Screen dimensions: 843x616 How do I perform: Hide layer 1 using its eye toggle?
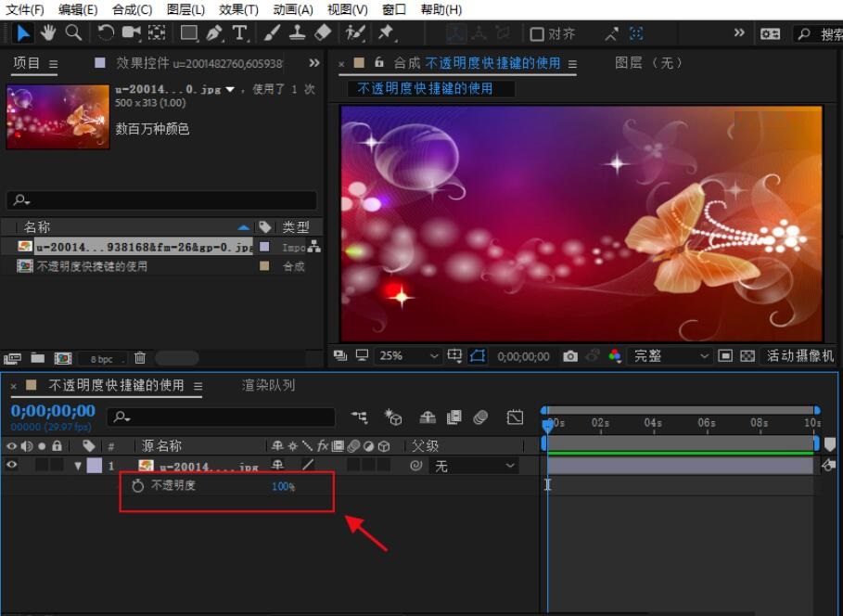point(11,466)
